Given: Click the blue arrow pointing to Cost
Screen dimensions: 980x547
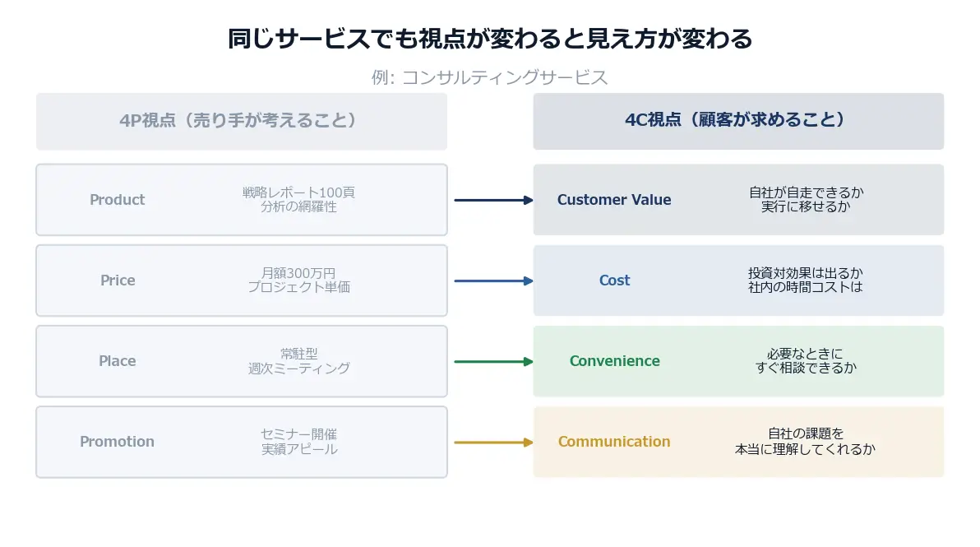Looking at the screenshot, I should click(x=493, y=280).
